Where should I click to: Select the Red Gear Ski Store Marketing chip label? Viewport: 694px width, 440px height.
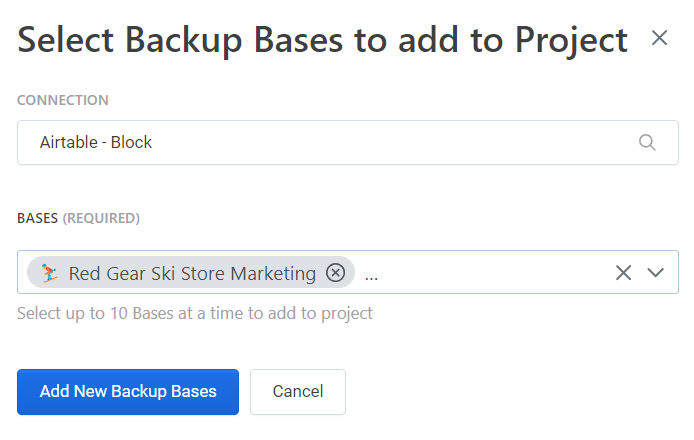(192, 273)
